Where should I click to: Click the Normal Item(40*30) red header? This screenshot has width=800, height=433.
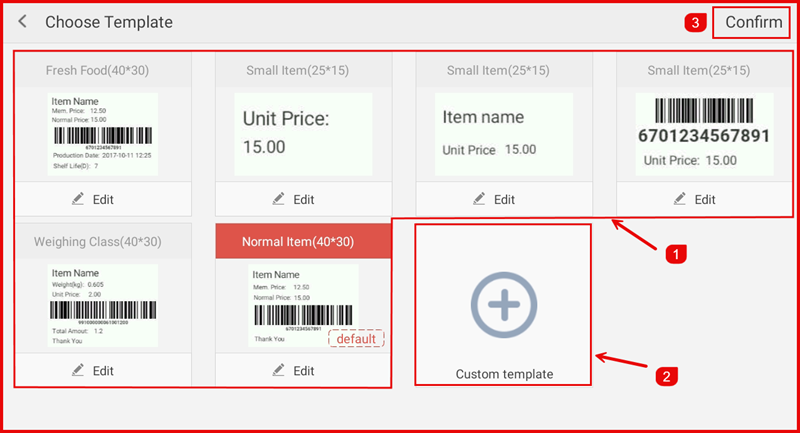tap(303, 241)
